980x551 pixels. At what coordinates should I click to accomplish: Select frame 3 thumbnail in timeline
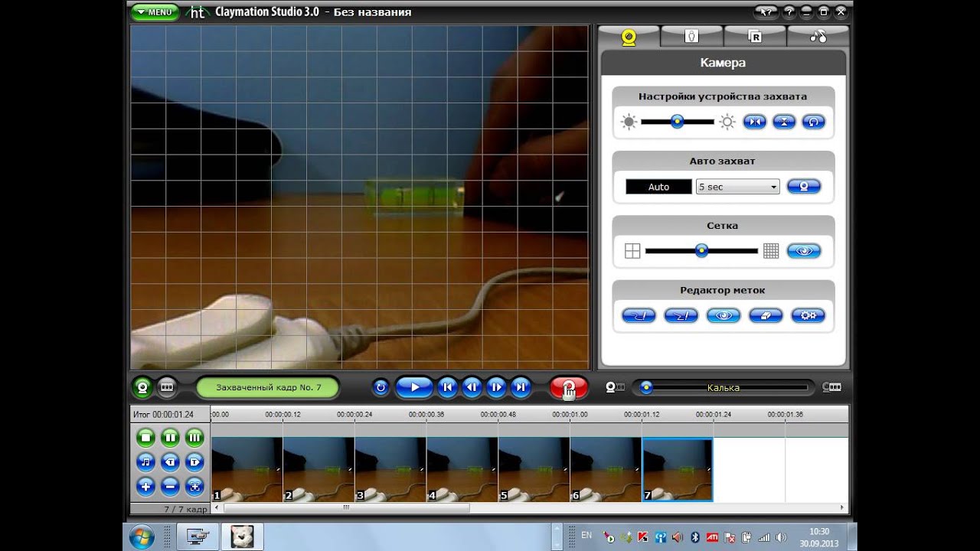390,470
